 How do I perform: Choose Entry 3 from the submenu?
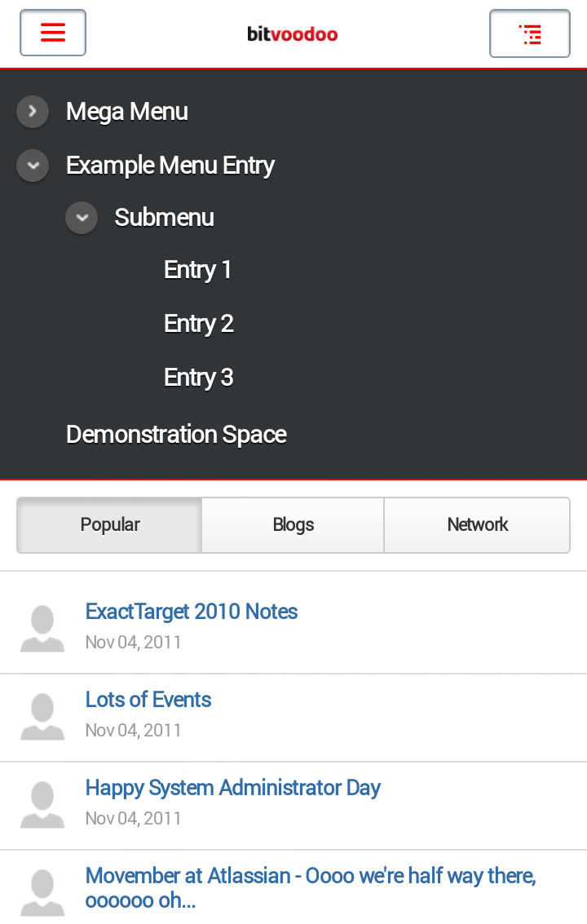pos(199,378)
